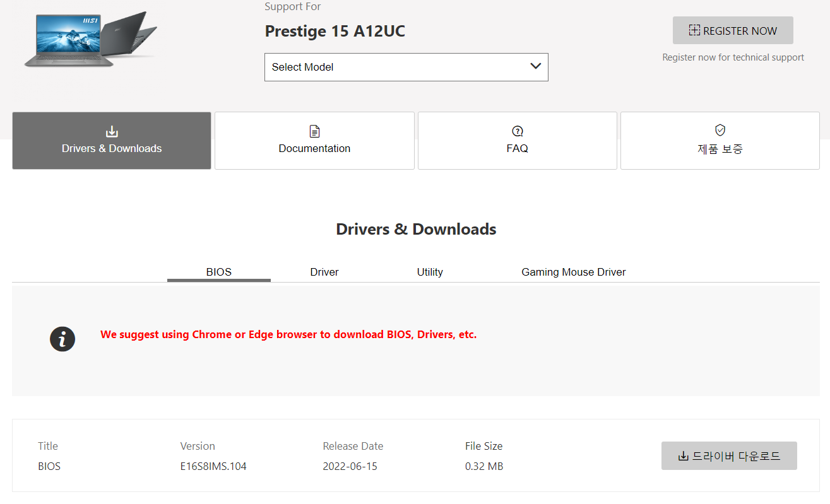Image resolution: width=830 pixels, height=504 pixels.
Task: Switch to the Utility sub-tab
Action: [x=430, y=272]
